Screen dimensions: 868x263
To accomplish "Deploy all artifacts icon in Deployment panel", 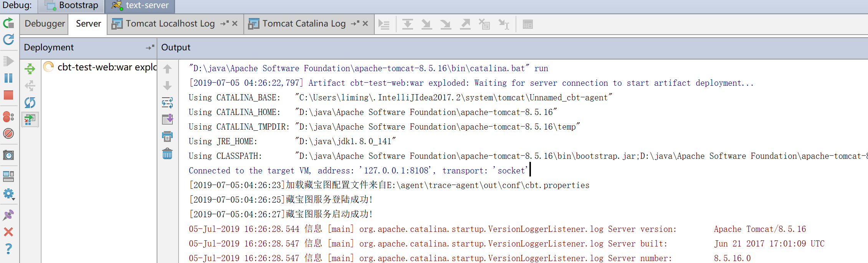I will click(30, 69).
